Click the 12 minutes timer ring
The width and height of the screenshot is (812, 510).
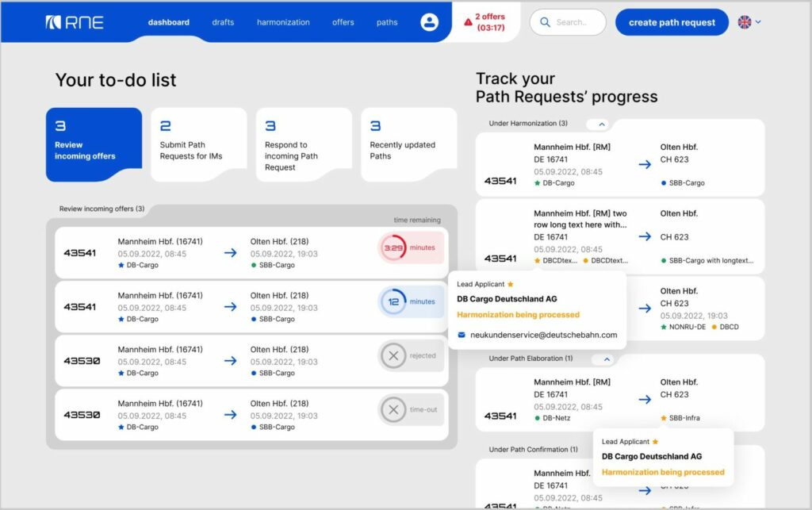(x=393, y=301)
